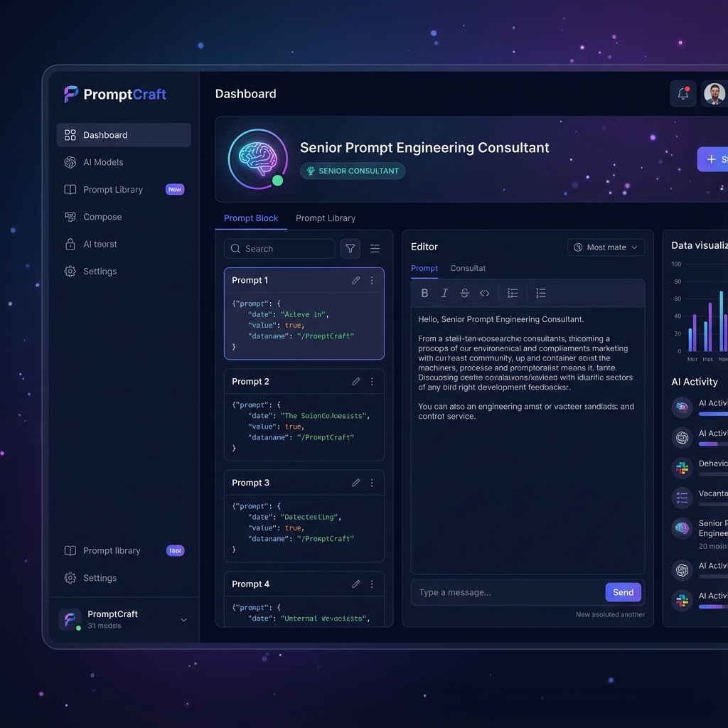Insert bulleted list in editor
The image size is (728, 728).
click(513, 293)
